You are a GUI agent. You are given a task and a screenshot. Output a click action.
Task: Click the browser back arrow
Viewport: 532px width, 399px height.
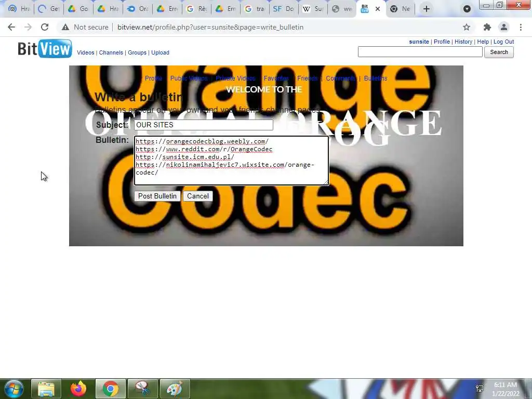point(11,27)
